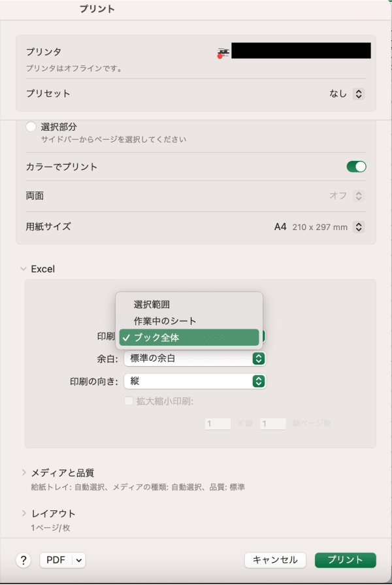Open the プリセット dropdown
392x585 pixels.
click(357, 93)
